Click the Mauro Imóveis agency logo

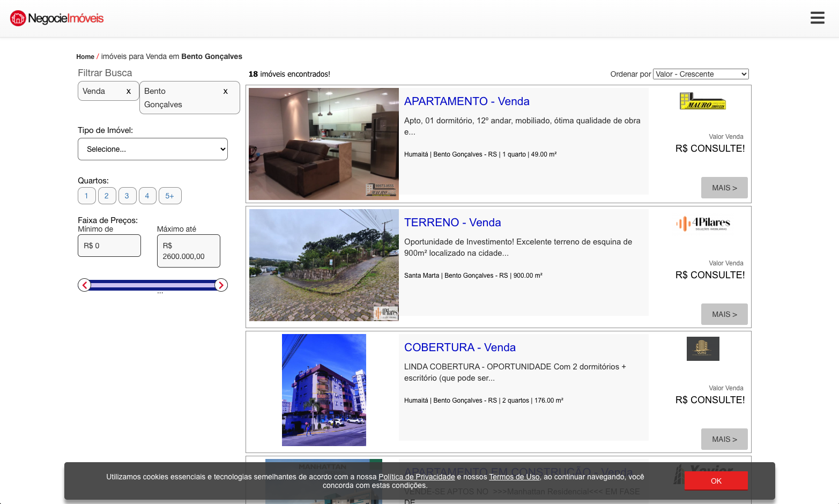point(702,101)
